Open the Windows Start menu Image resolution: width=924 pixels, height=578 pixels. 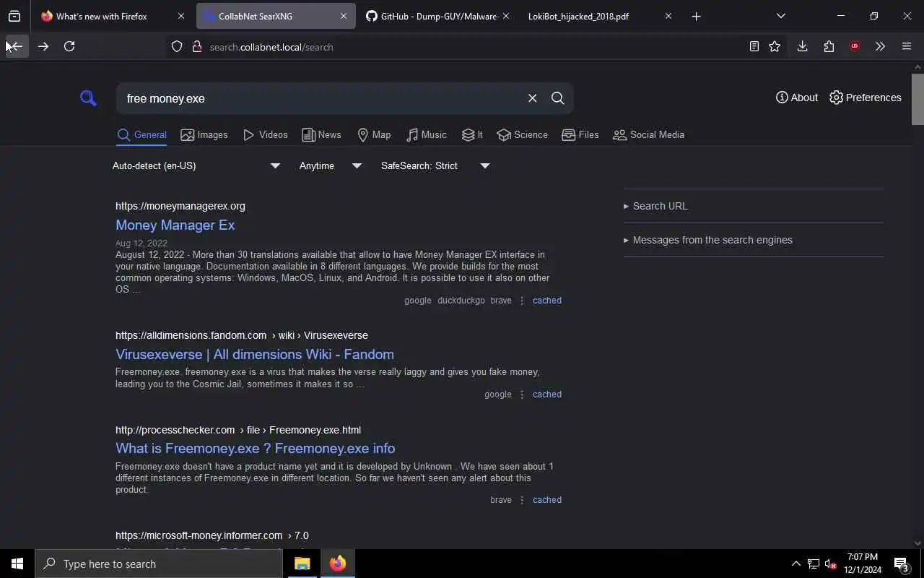[x=17, y=564]
